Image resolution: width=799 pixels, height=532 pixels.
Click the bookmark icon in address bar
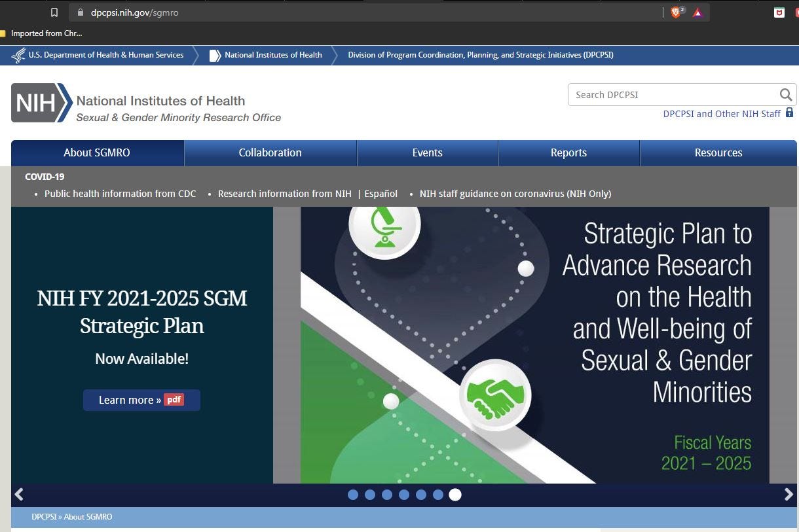54,12
